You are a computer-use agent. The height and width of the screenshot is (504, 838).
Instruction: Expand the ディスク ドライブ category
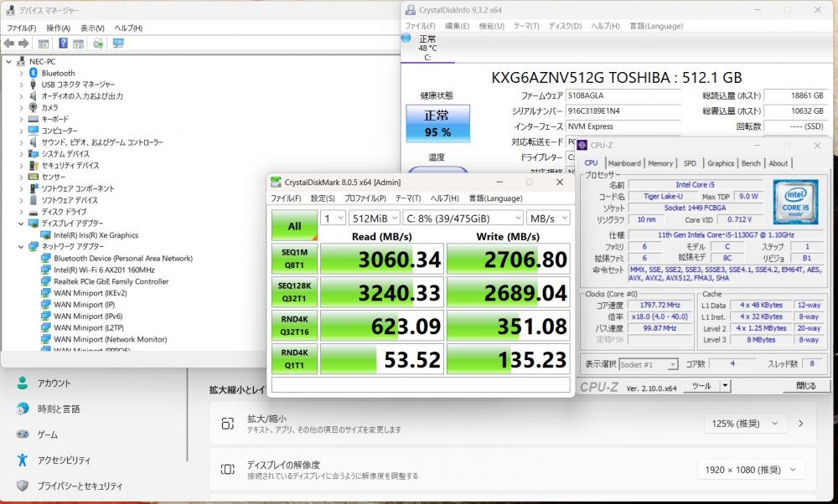tap(21, 212)
